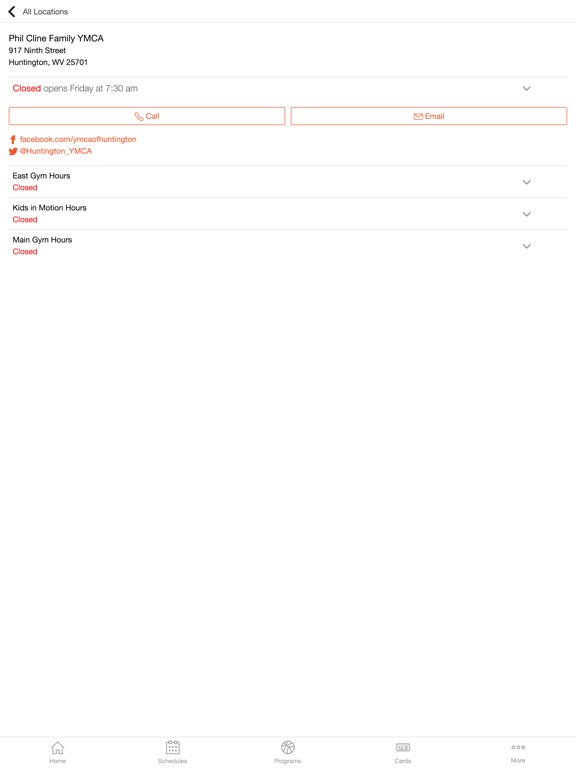Open facebook.com/ymcaofhuntington link
576x768 pixels.
[x=78, y=139]
